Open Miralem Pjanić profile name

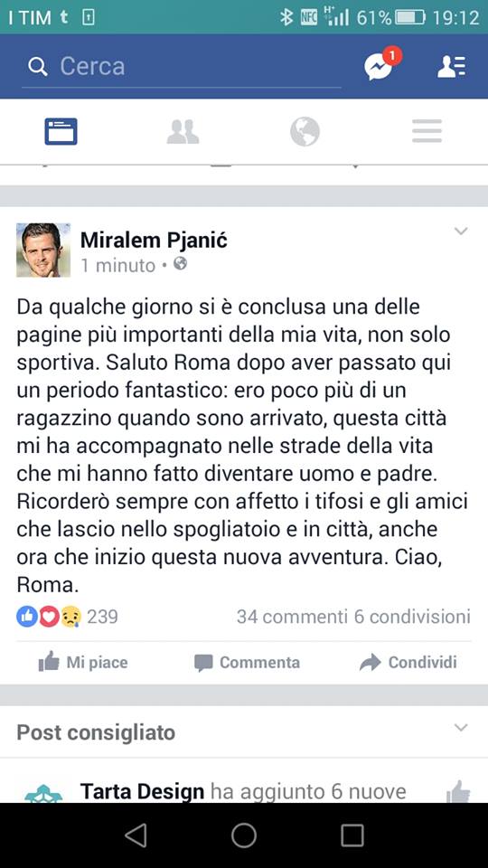coord(154,241)
